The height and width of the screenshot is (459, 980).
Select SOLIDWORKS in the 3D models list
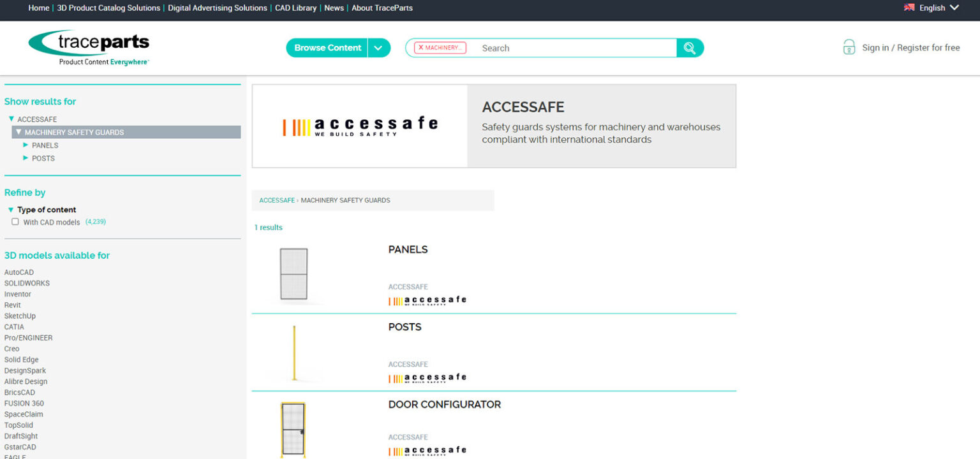click(27, 282)
